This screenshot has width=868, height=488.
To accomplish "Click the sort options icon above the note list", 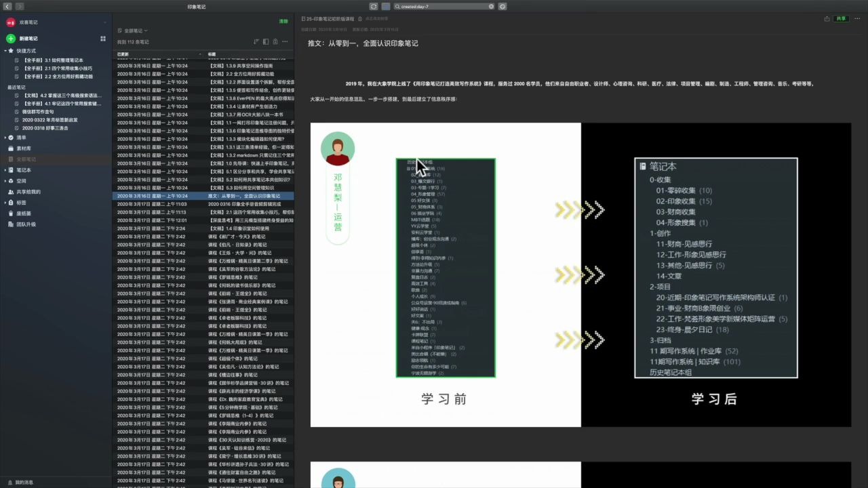I will (256, 41).
